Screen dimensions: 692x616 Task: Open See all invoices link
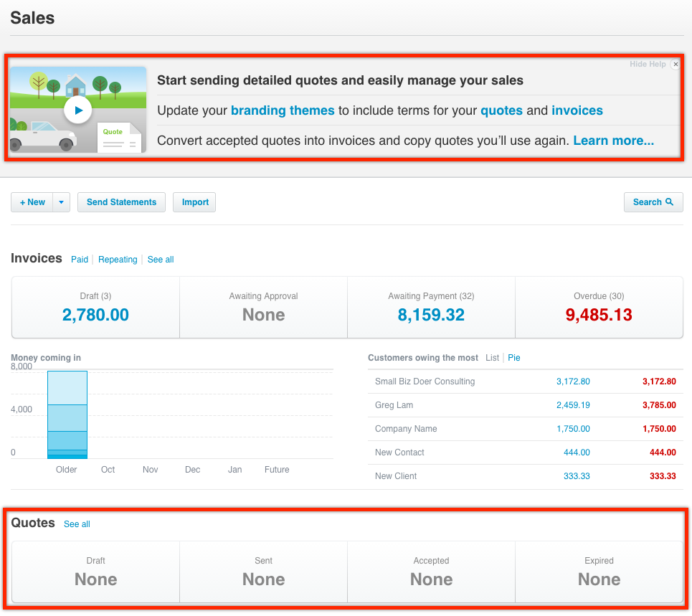coord(161,260)
